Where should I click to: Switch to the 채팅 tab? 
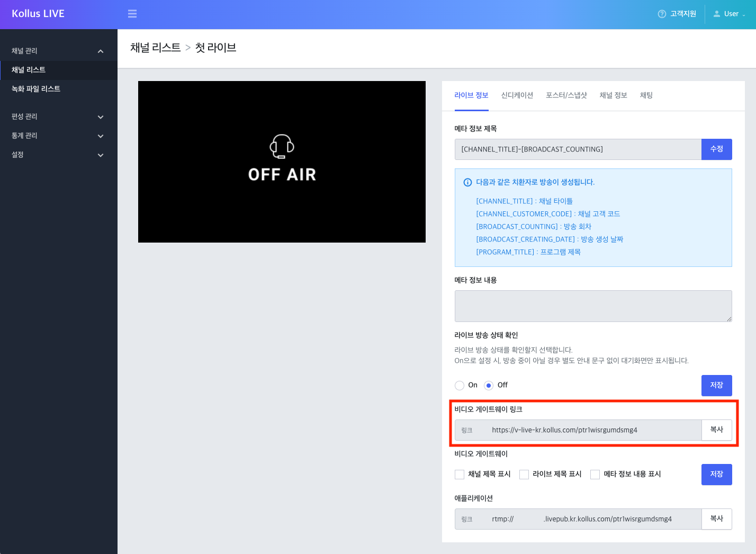tap(646, 95)
